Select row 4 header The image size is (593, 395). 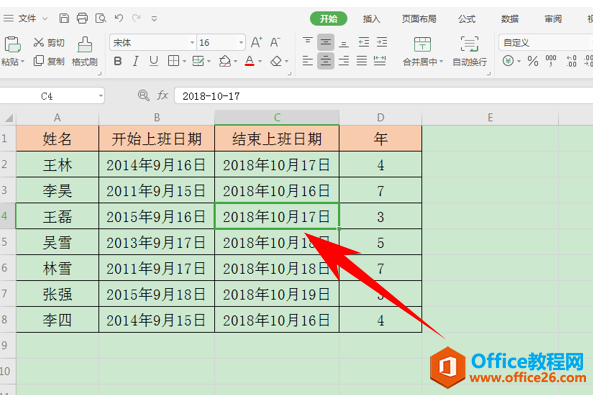coord(8,216)
